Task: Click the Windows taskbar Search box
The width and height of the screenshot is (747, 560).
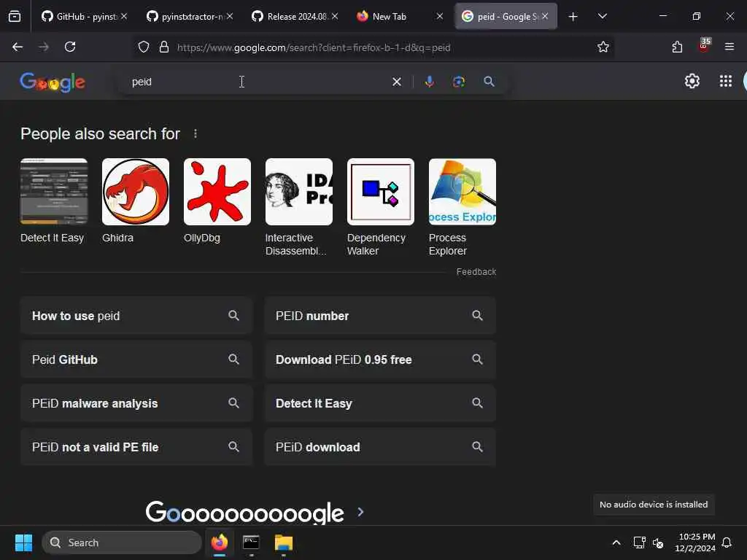Action: (122, 542)
